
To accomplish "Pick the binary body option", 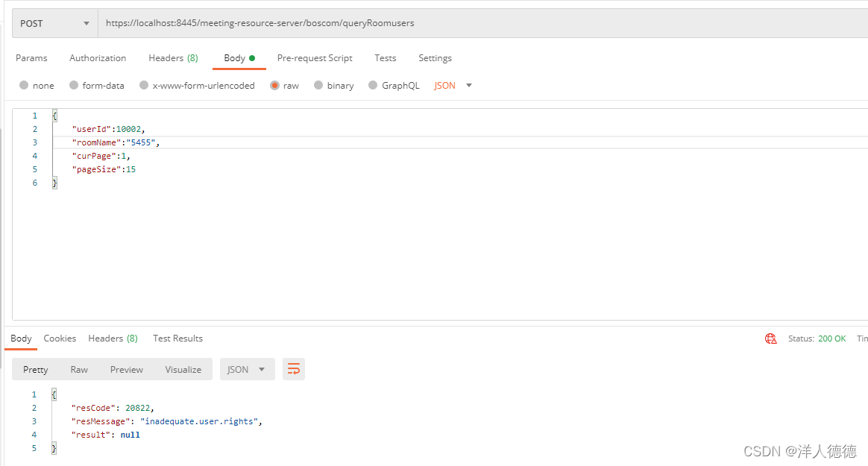I will click(x=318, y=85).
